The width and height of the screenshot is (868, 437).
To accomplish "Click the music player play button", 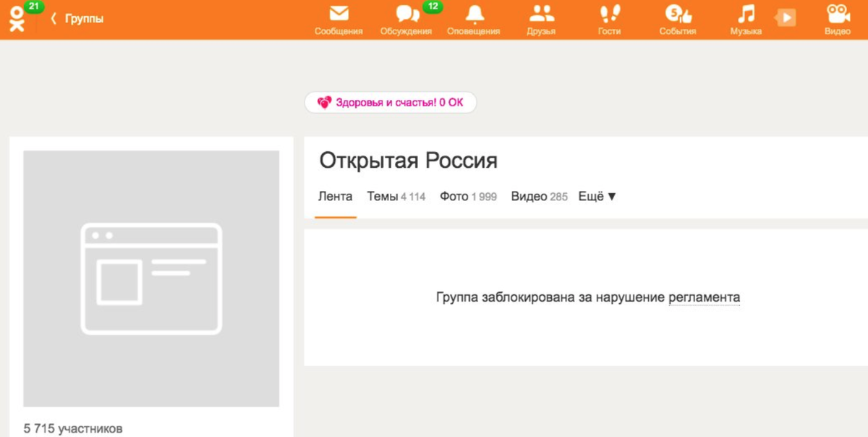I will click(786, 17).
